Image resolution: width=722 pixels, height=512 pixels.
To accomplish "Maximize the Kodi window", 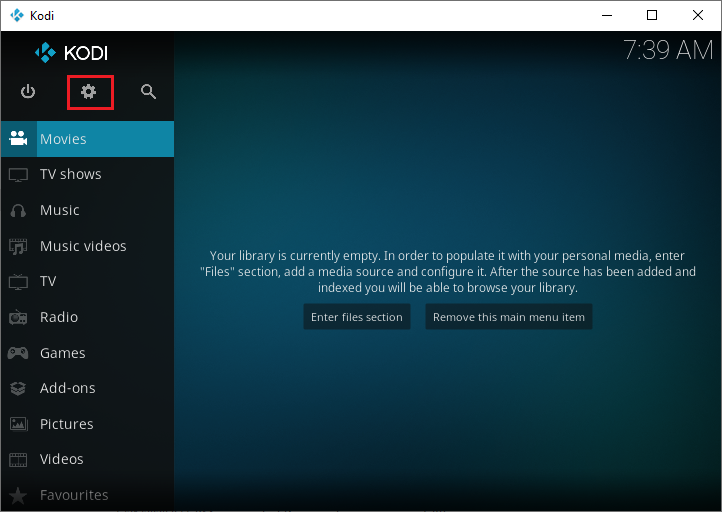I will click(652, 16).
